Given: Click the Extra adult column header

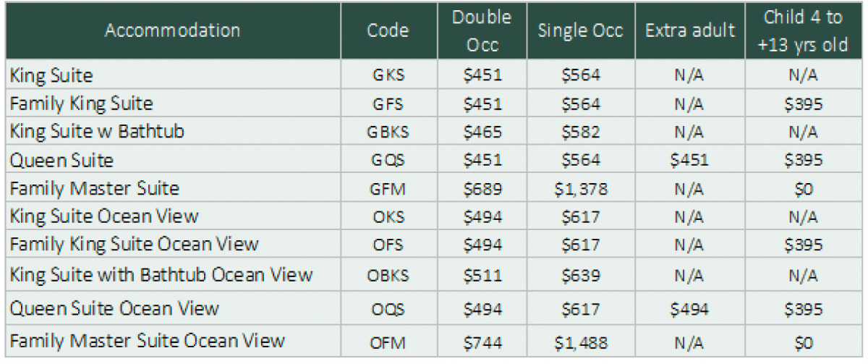Looking at the screenshot, I should coord(690,30).
